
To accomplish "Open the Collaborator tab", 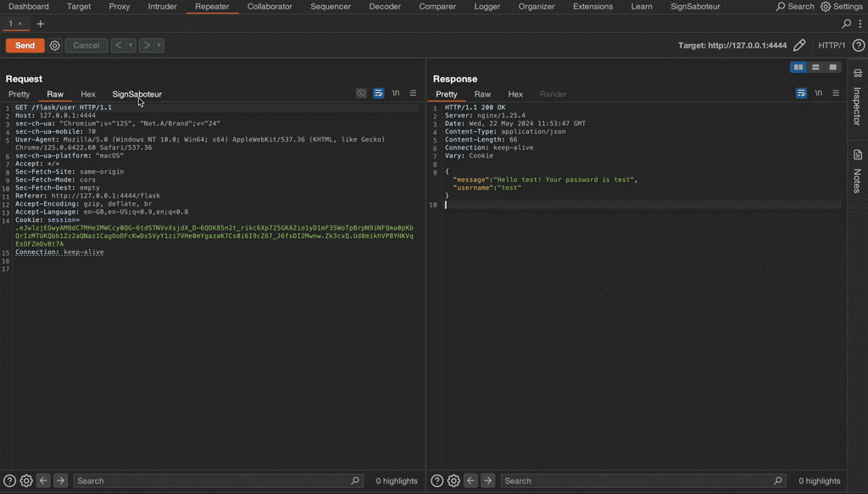I will [x=270, y=7].
